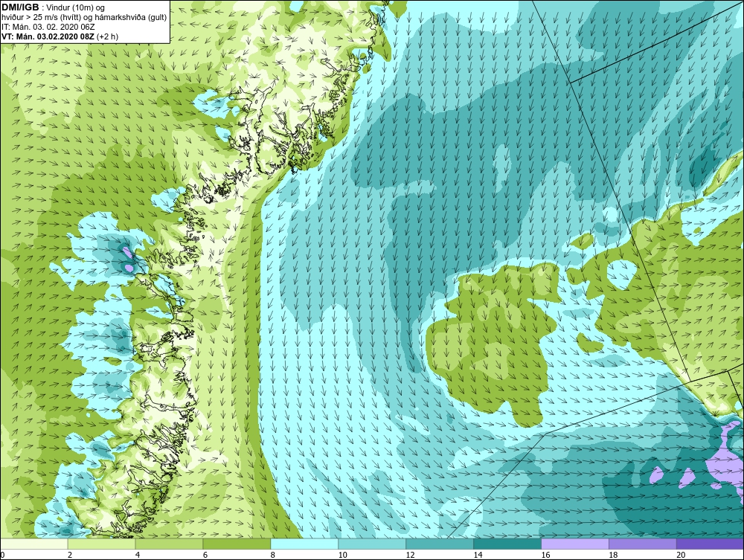Click the 2–4 m/s light green swatch
The width and height of the screenshot is (744, 560).
click(101, 544)
